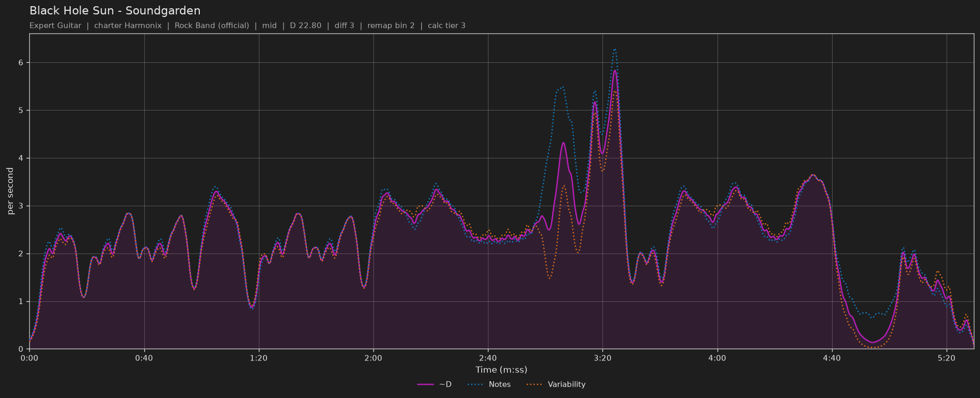Click the 5:20 x-axis tick label

[946, 358]
